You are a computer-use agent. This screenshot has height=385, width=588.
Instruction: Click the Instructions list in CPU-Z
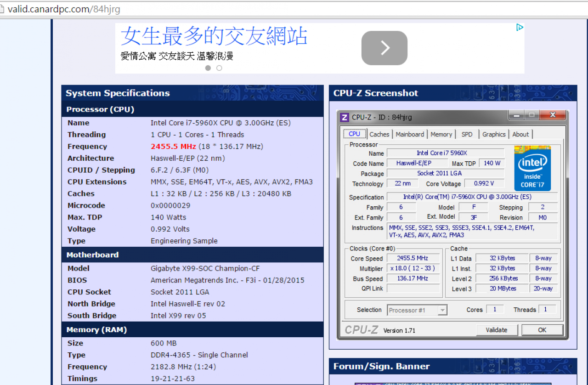pyautogui.click(x=472, y=232)
